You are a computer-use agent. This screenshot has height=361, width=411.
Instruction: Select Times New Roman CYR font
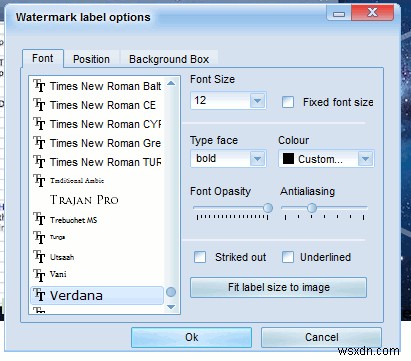[x=97, y=124]
